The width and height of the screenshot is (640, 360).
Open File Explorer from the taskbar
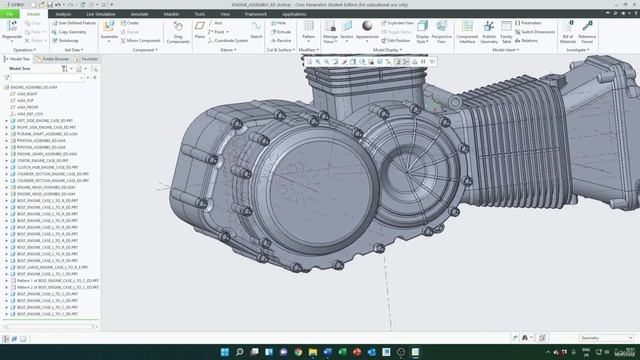(313, 352)
